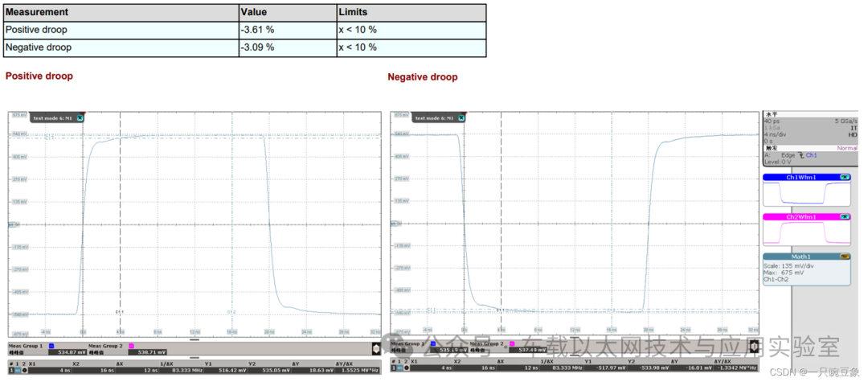The width and height of the screenshot is (868, 382).
Task: Minimize the Math1 signal box
Action: tap(845, 257)
